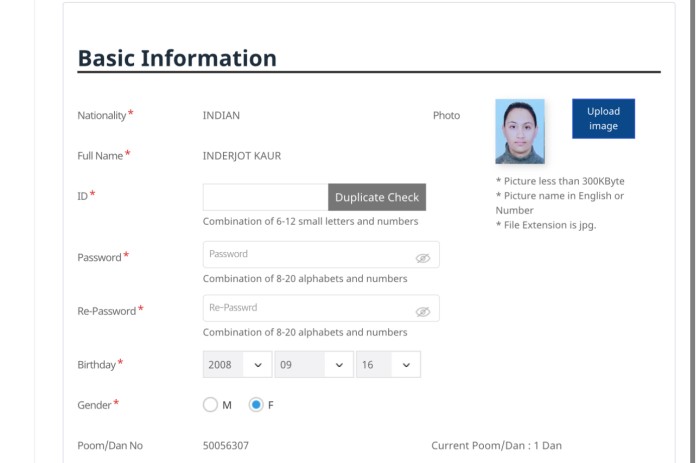The height and width of the screenshot is (463, 700).
Task: Click the nationality value INDIAN
Action: [221, 116]
